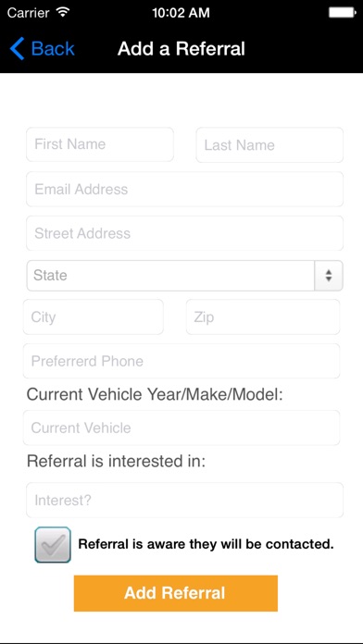Click the Add Referral button
The width and height of the screenshot is (363, 644).
tap(176, 593)
